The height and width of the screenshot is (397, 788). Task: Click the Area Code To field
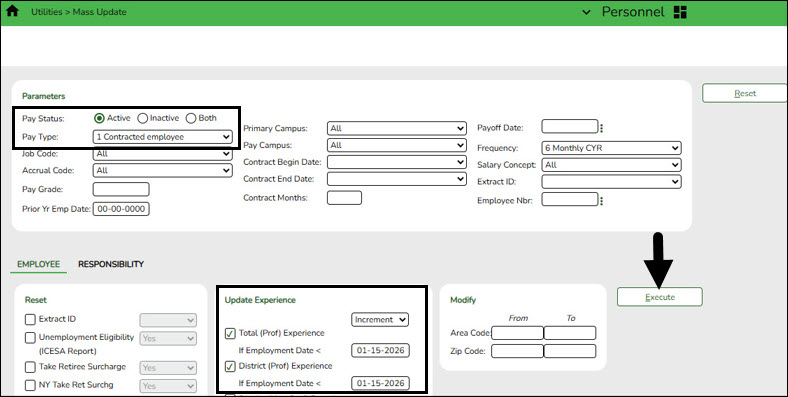coord(570,333)
